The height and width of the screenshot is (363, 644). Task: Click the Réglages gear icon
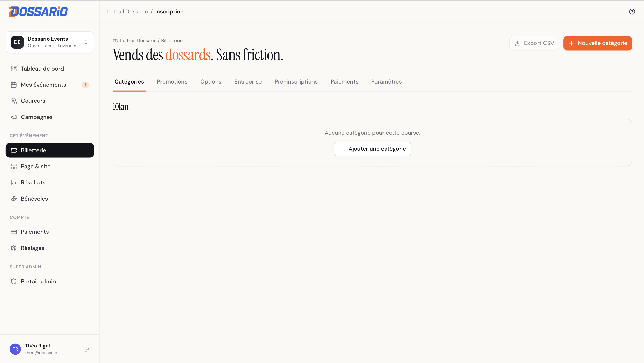pos(14,248)
